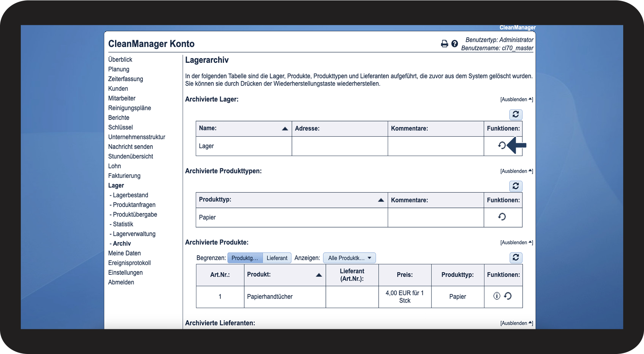Viewport: 644px width, 354px height.
Task: Click Kommentare header in Archivierte Lager table
Action: [436, 129]
